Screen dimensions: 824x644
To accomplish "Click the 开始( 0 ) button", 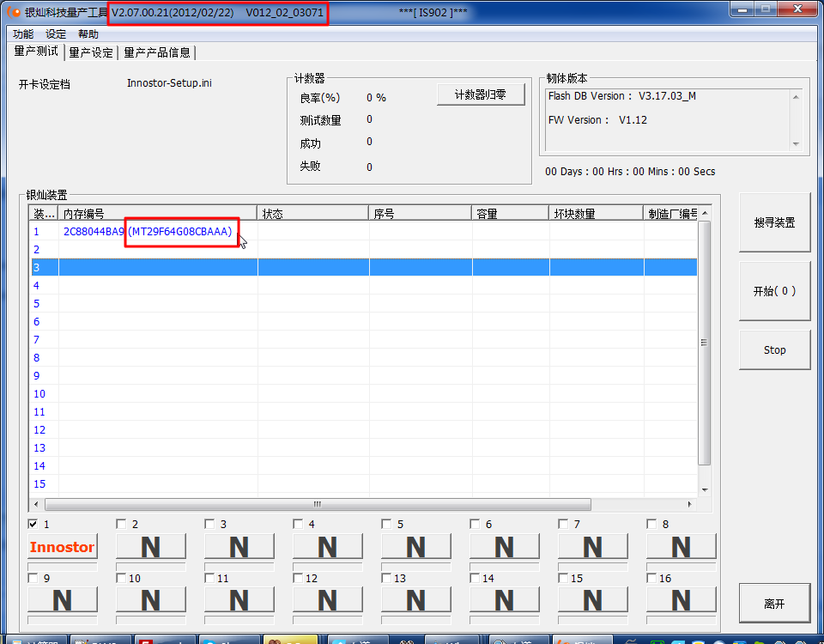I will (774, 291).
